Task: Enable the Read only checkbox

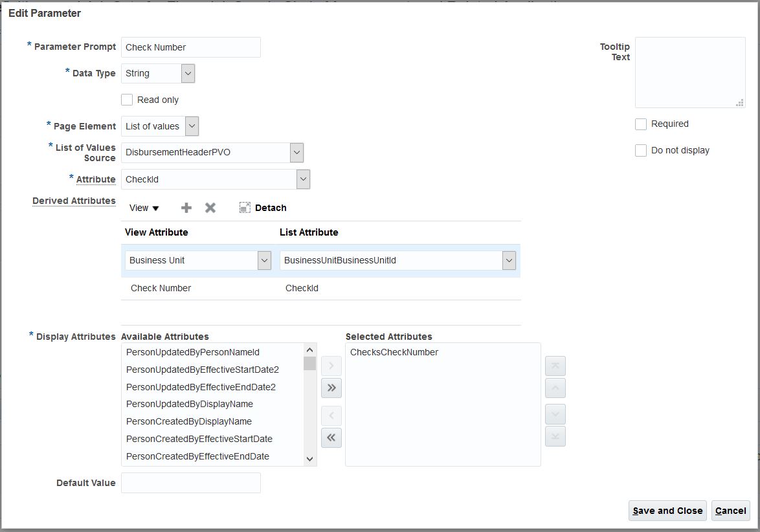Action: 127,99
